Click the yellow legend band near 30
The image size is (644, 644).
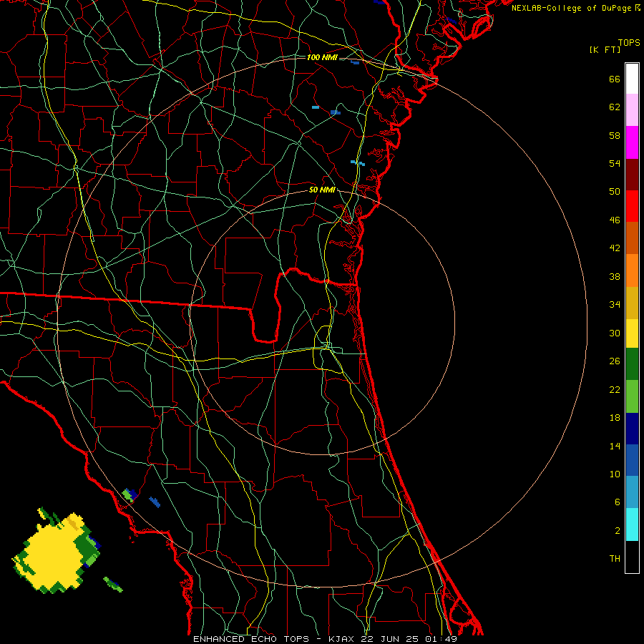[x=632, y=333]
